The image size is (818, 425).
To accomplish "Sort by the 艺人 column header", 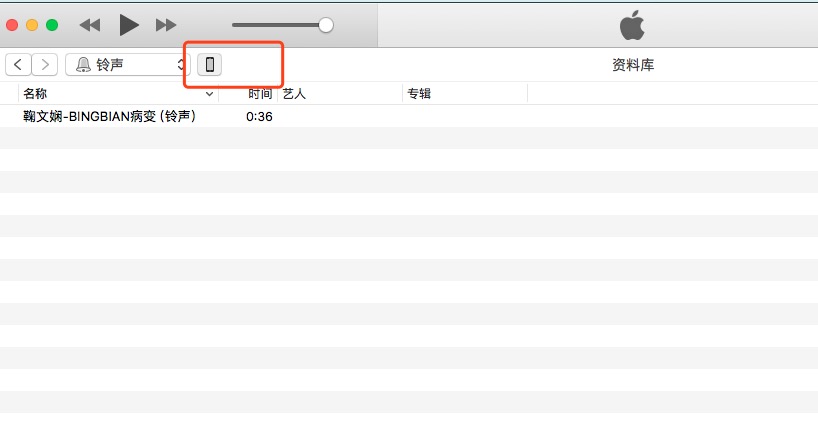I will pos(294,94).
